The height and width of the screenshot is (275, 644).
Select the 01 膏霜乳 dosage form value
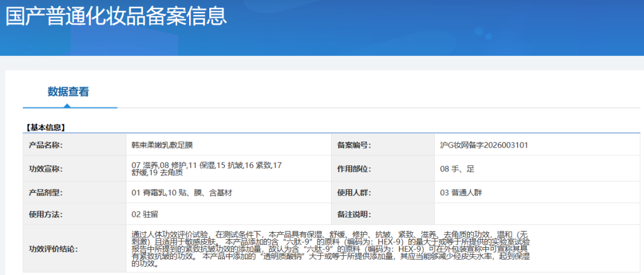pos(181,193)
